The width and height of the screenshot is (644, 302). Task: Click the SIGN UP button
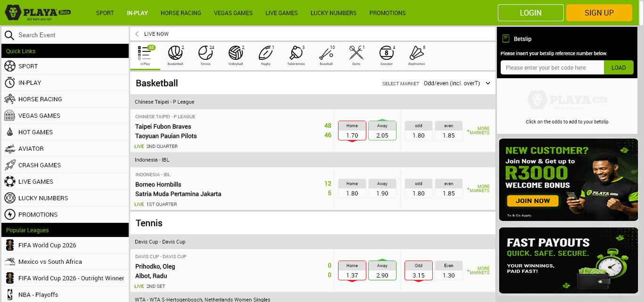click(x=599, y=13)
